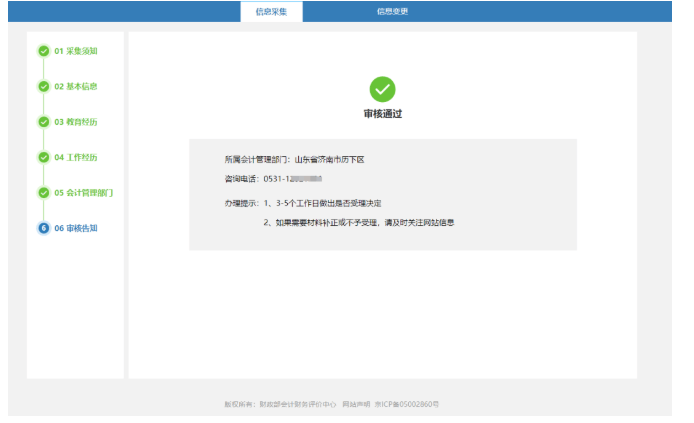This screenshot has height=423, width=694.
Task: Click the large green 审核通过 checkmark icon
Action: pyautogui.click(x=382, y=88)
